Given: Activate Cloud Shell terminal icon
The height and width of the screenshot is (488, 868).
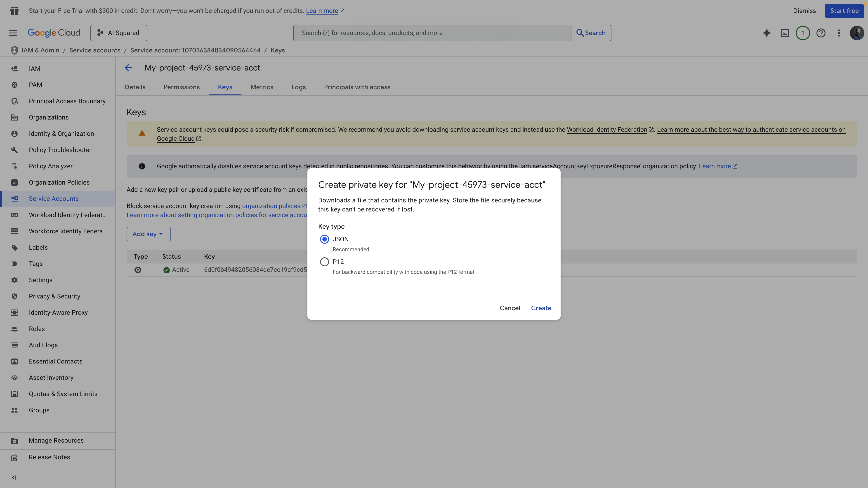Looking at the screenshot, I should point(785,33).
